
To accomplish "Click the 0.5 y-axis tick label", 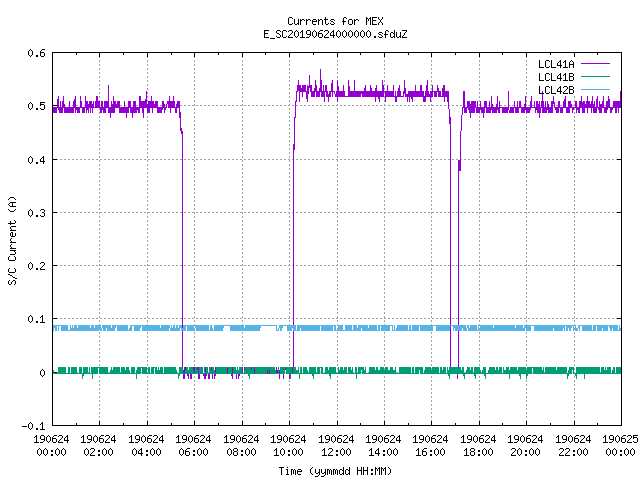I will tap(36, 106).
